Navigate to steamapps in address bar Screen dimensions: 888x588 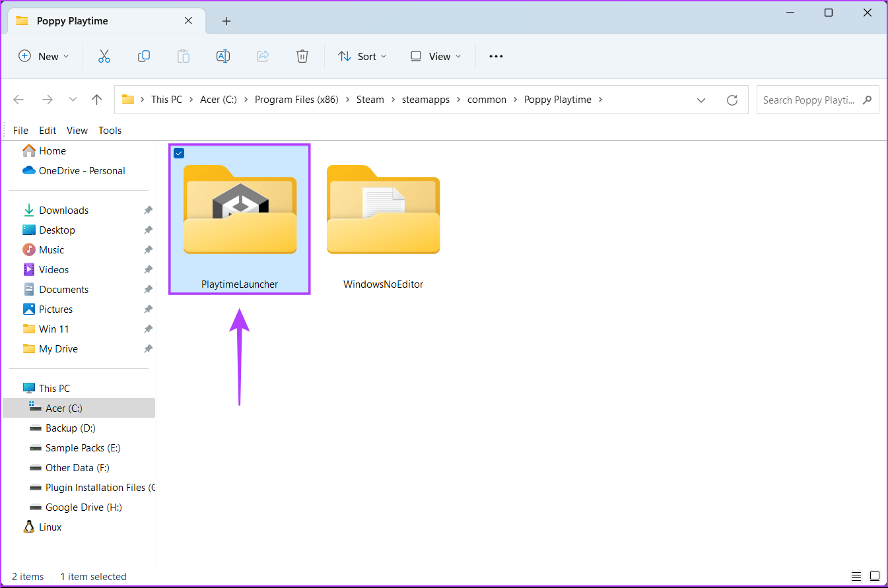coord(426,100)
